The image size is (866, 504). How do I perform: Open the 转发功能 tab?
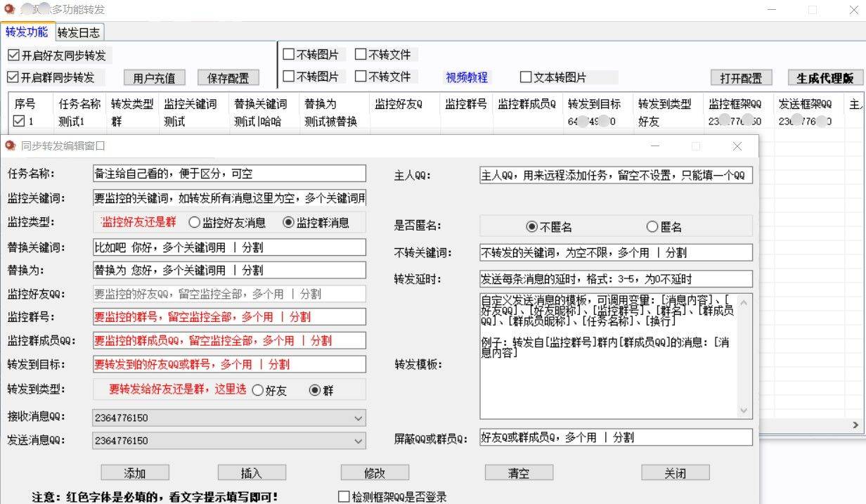pos(27,32)
